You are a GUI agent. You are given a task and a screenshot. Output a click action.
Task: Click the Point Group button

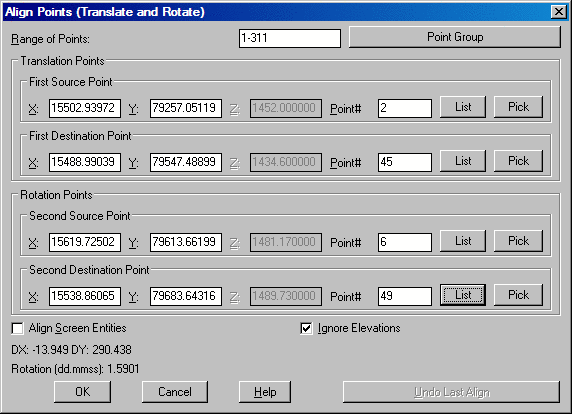455,37
